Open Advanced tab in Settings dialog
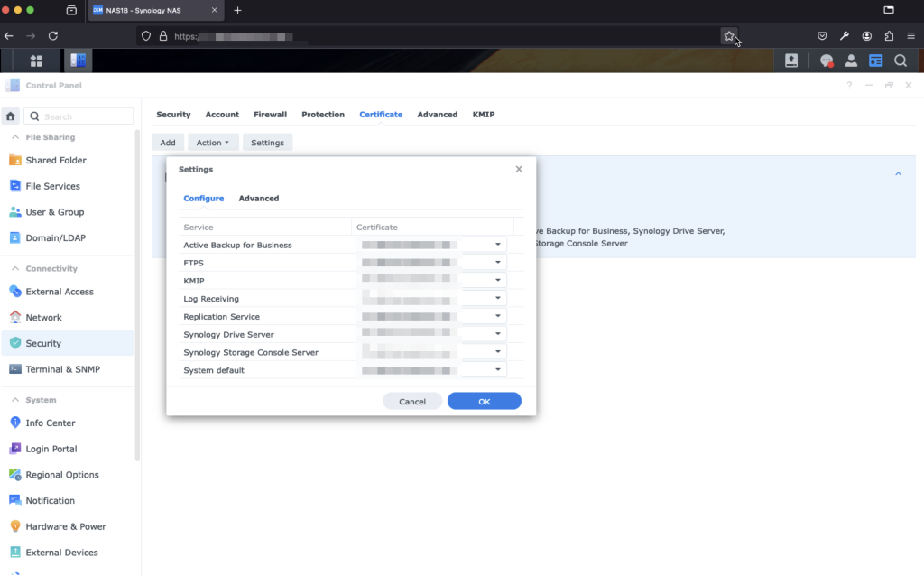924x576 pixels. click(x=259, y=198)
